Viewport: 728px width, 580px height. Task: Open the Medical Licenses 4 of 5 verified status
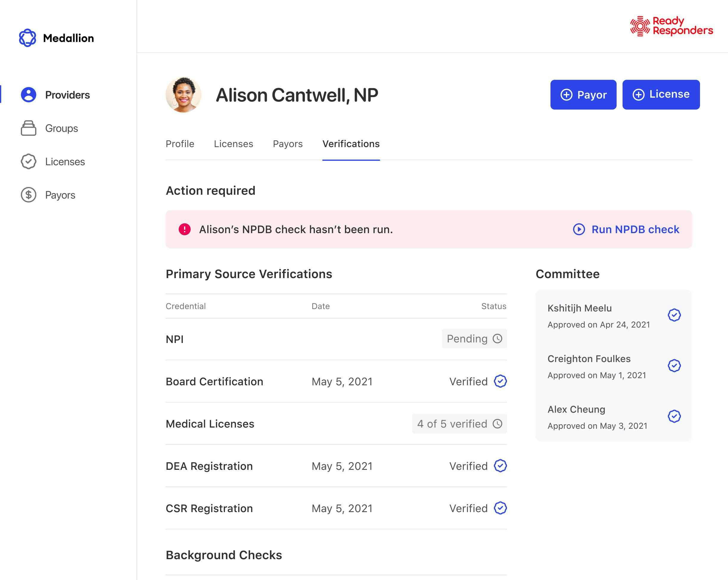(459, 424)
